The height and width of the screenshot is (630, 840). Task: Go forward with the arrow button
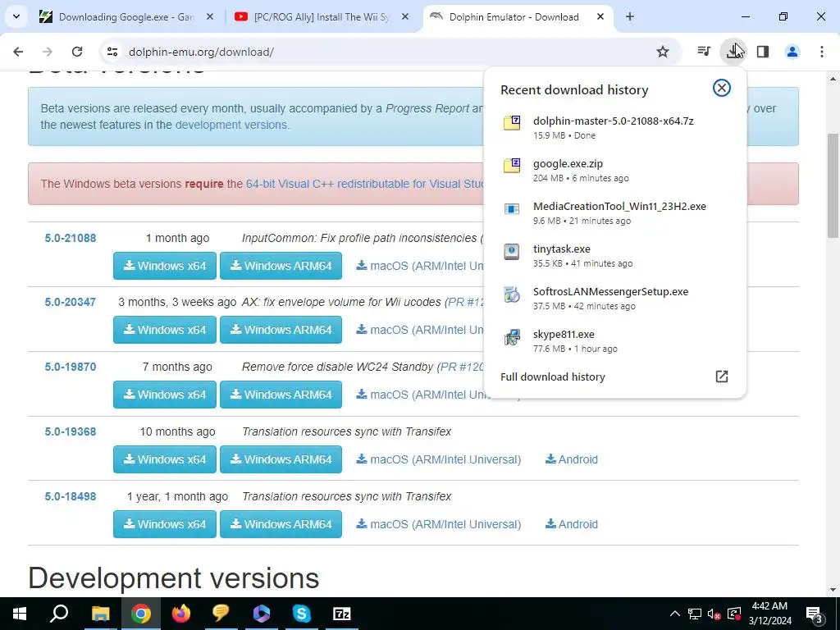coord(48,52)
